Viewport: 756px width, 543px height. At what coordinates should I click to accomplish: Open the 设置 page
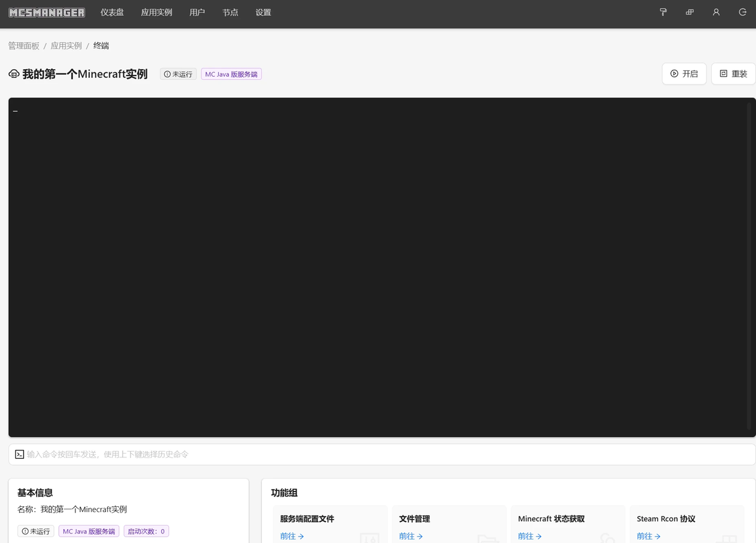263,13
